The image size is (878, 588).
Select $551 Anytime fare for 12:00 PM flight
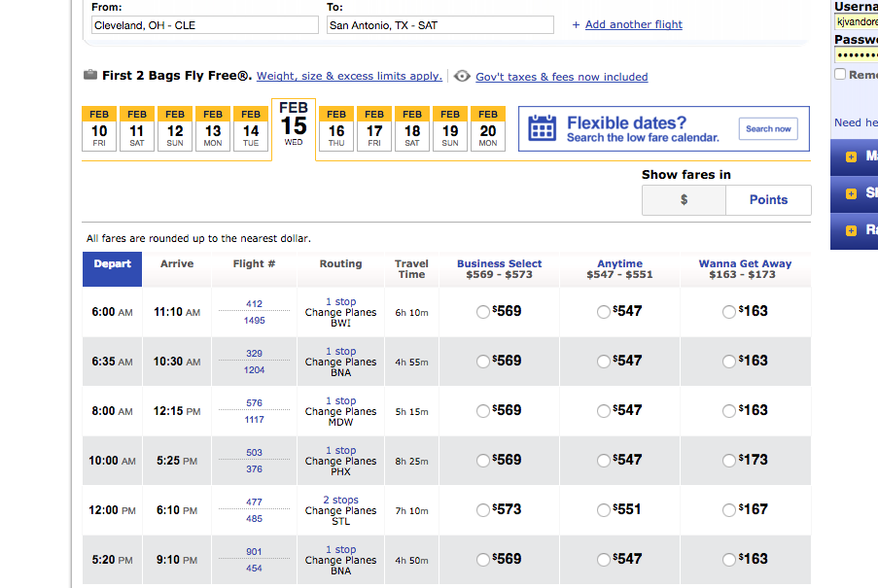coord(604,510)
